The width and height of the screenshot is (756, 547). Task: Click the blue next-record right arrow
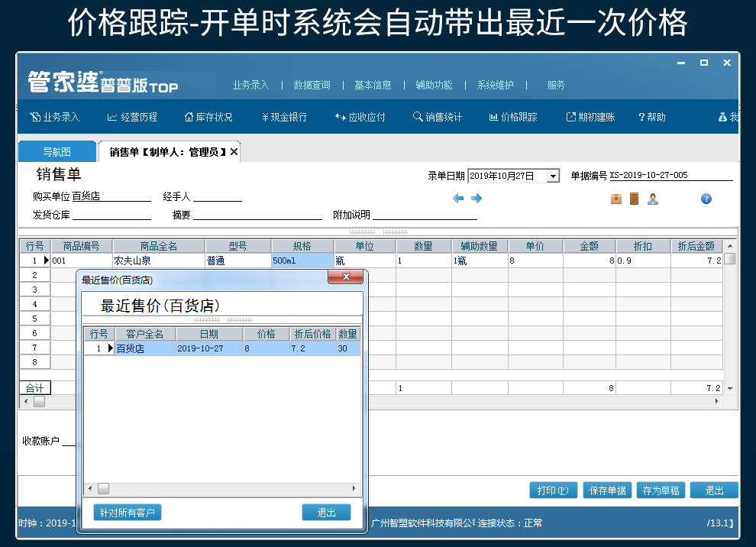477,199
